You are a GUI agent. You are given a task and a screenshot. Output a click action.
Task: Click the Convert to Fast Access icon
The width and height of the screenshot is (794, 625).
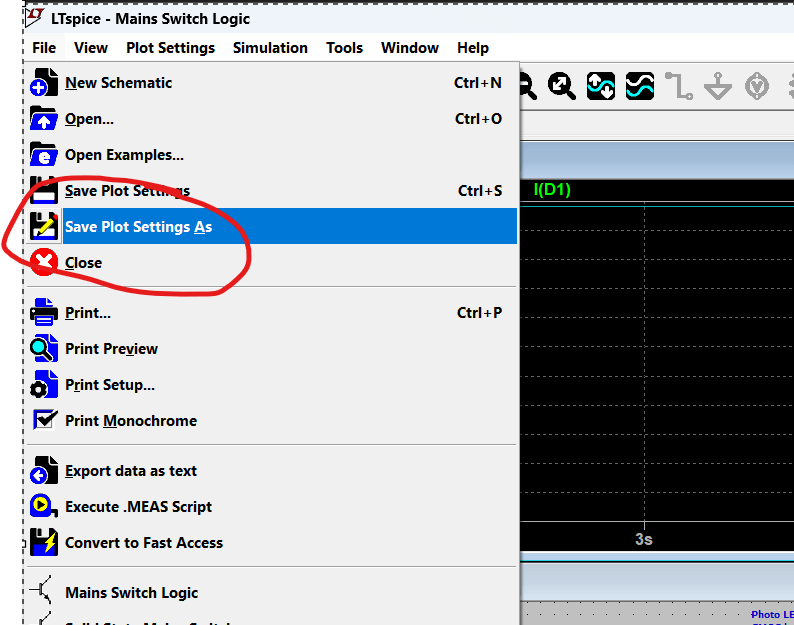click(x=44, y=542)
